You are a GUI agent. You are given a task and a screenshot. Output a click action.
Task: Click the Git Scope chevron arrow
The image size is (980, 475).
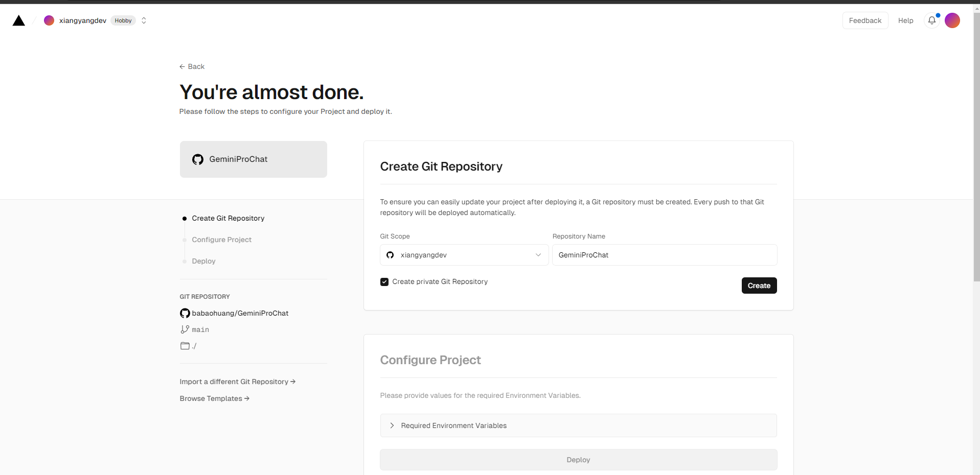click(538, 255)
